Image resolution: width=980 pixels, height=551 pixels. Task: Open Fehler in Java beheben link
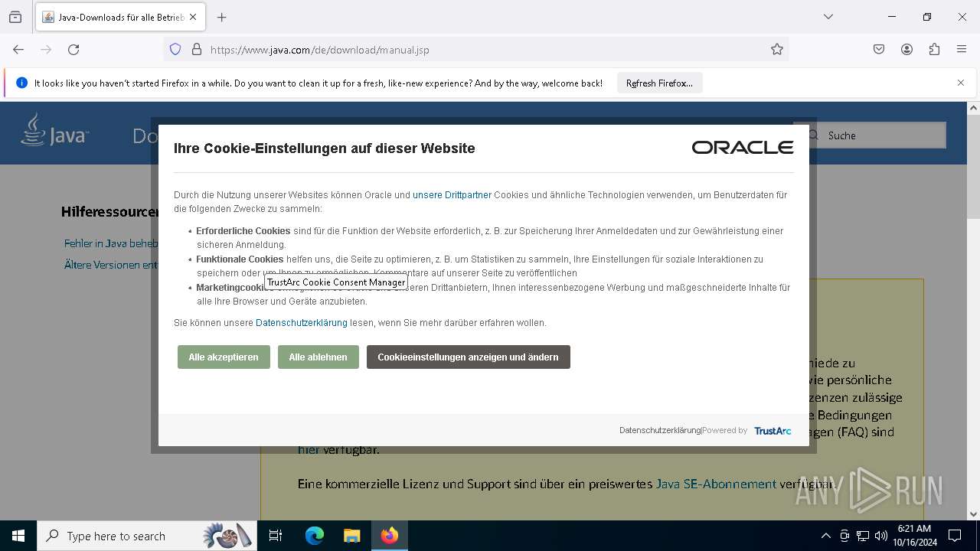pos(111,243)
